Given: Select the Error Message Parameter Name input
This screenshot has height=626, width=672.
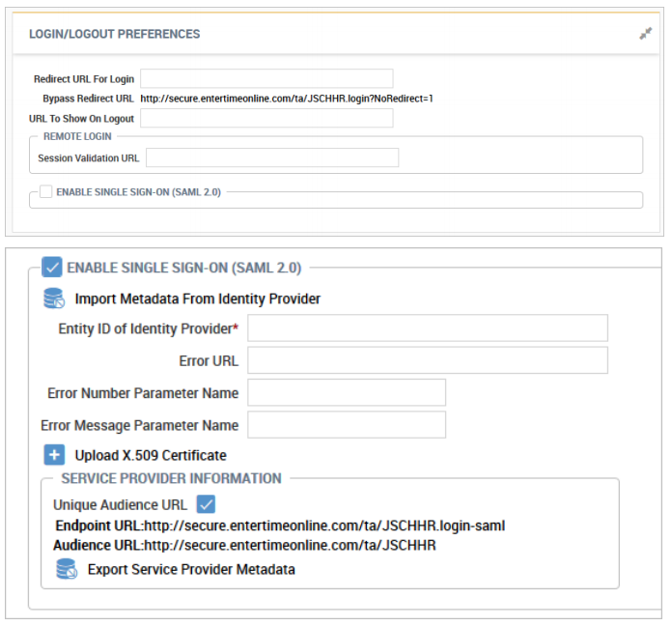Looking at the screenshot, I should (347, 425).
